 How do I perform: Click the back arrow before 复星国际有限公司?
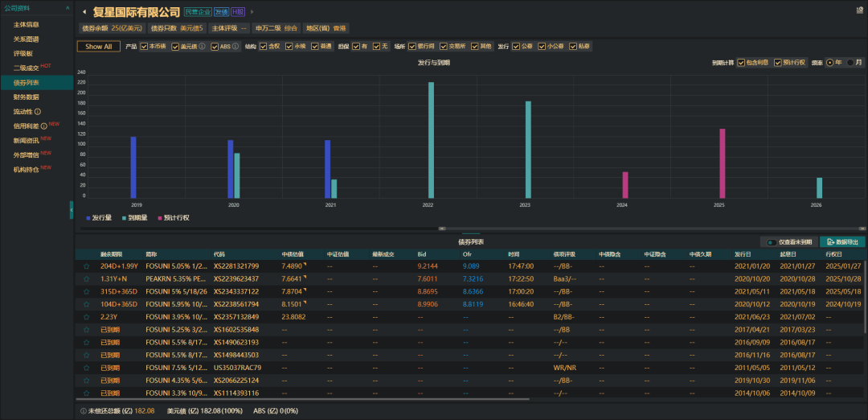[x=84, y=11]
